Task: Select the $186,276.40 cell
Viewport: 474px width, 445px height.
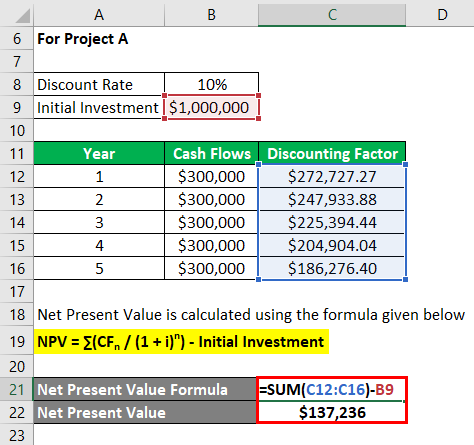Action: click(332, 268)
